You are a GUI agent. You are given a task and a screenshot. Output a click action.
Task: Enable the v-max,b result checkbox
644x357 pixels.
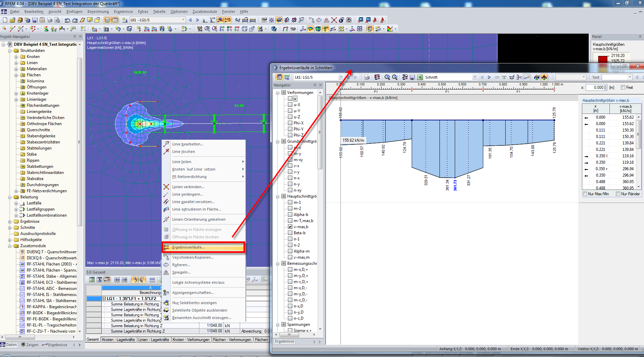(290, 226)
